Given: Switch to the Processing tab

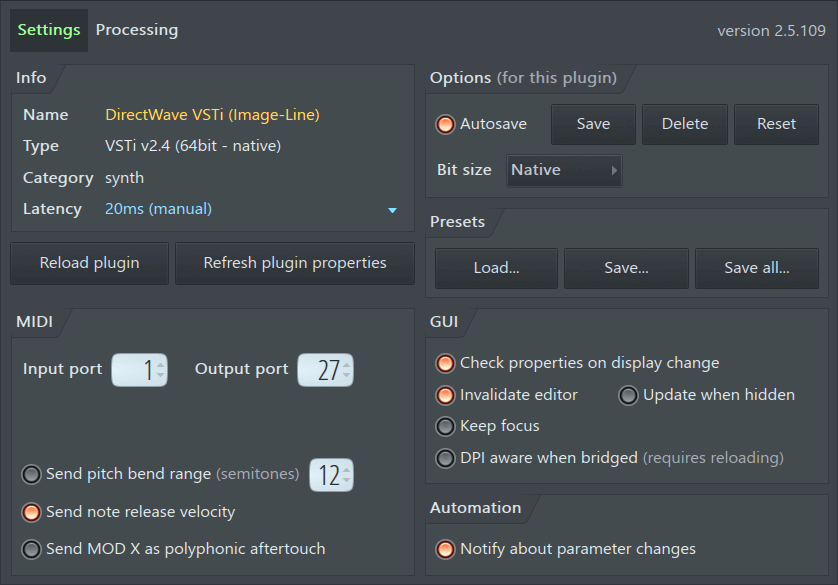Looking at the screenshot, I should click(x=137, y=30).
